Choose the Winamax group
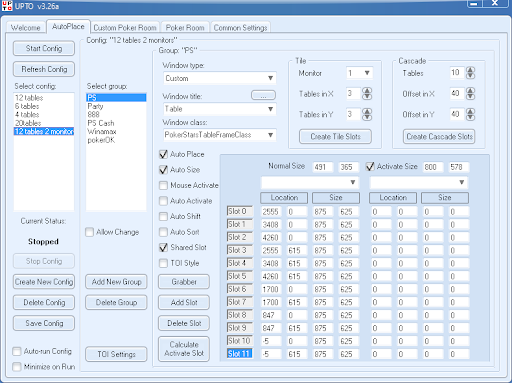The width and height of the screenshot is (512, 383). click(116, 131)
